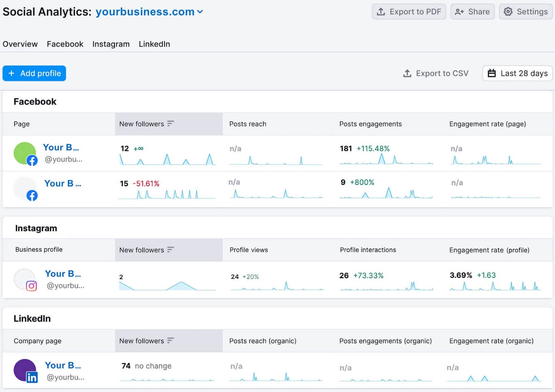Switch to the LinkedIn tab
The image size is (555, 392).
point(154,44)
